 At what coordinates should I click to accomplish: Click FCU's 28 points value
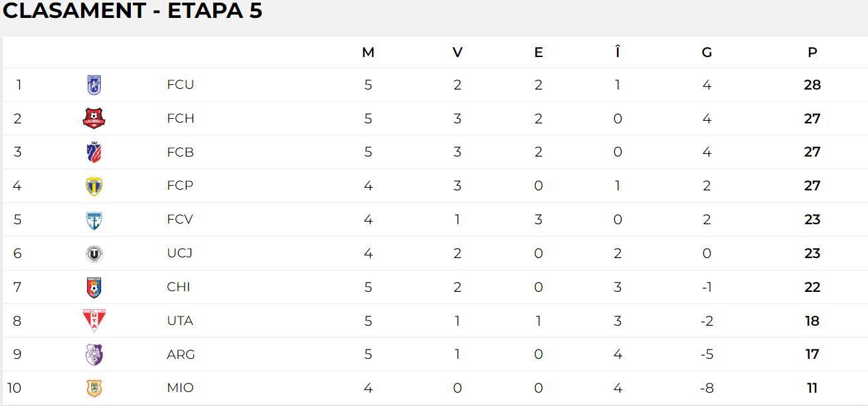[x=812, y=85]
